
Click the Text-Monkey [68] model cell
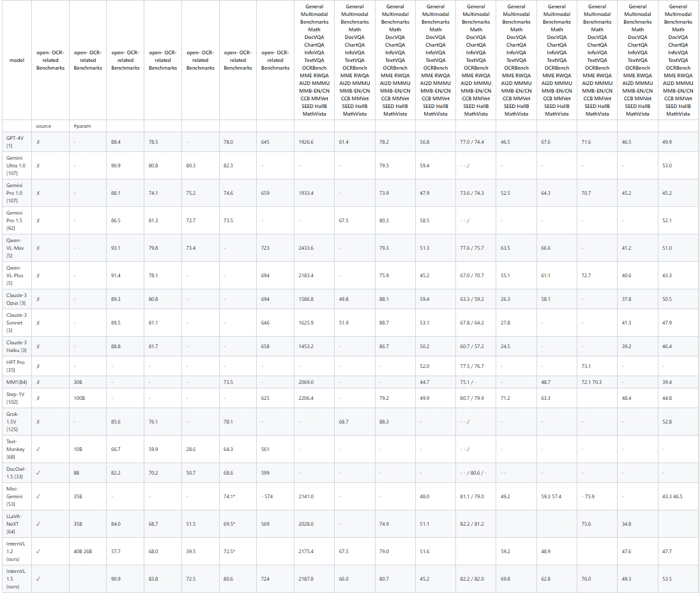[17, 449]
